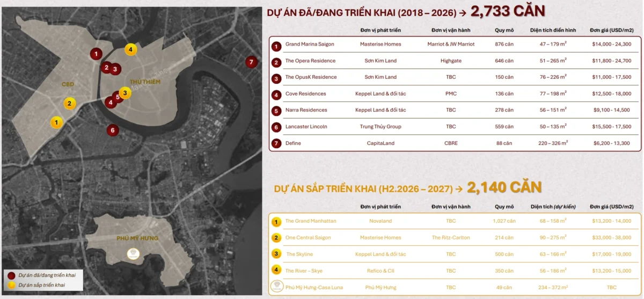Select the 'Phú Mỹ Hưng-Casa Luna' project name
Screen dimensions: 644x299
point(314,287)
